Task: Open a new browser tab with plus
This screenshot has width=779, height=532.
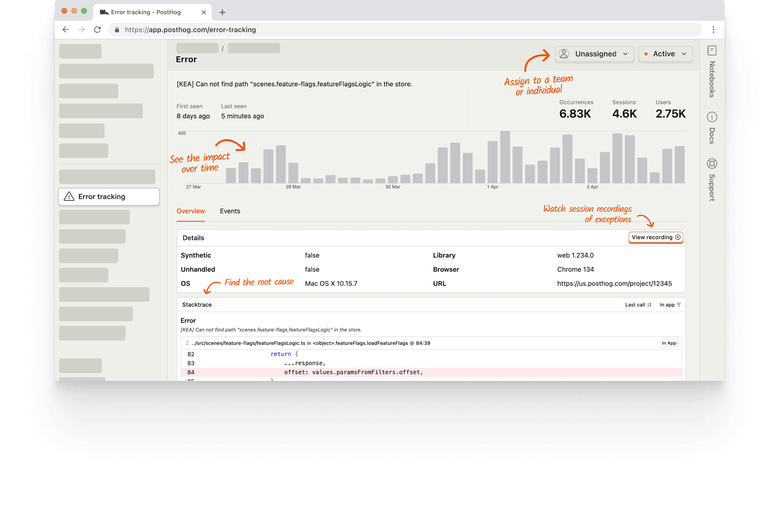Action: 222,12
